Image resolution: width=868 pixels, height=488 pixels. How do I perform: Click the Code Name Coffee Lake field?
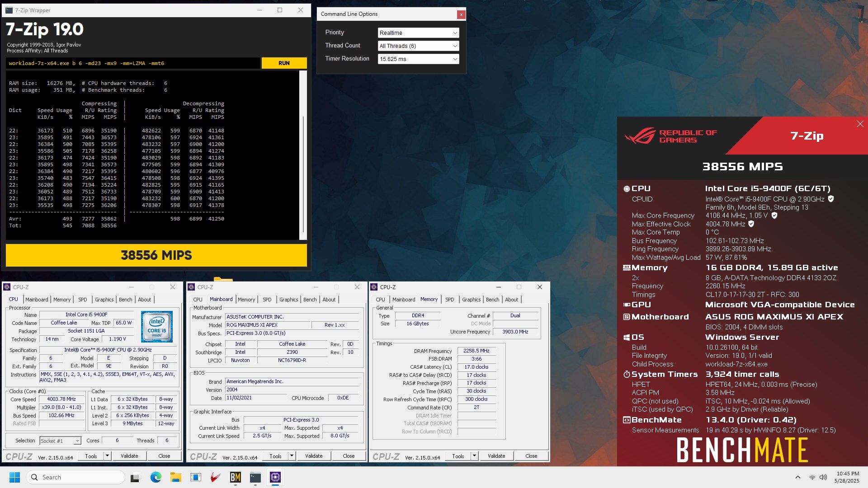pos(64,323)
